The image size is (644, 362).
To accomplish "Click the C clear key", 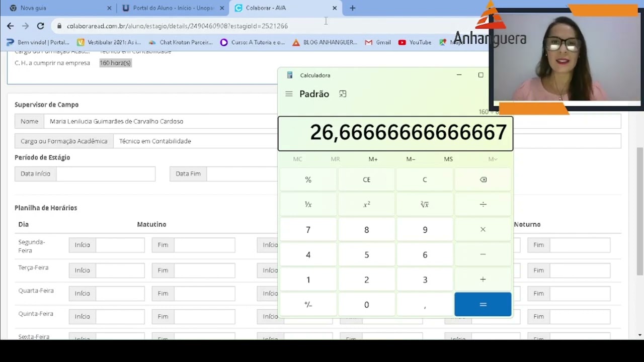I will pos(425,179).
